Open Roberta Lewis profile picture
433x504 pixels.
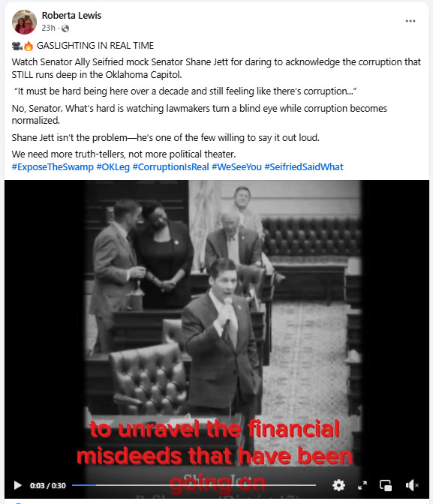[24, 22]
